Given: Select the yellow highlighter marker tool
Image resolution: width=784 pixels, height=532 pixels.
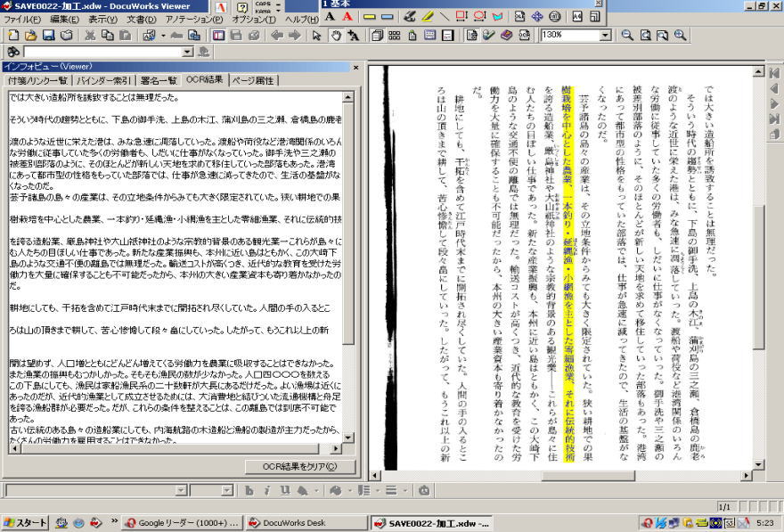Looking at the screenshot, I should pos(427,17).
